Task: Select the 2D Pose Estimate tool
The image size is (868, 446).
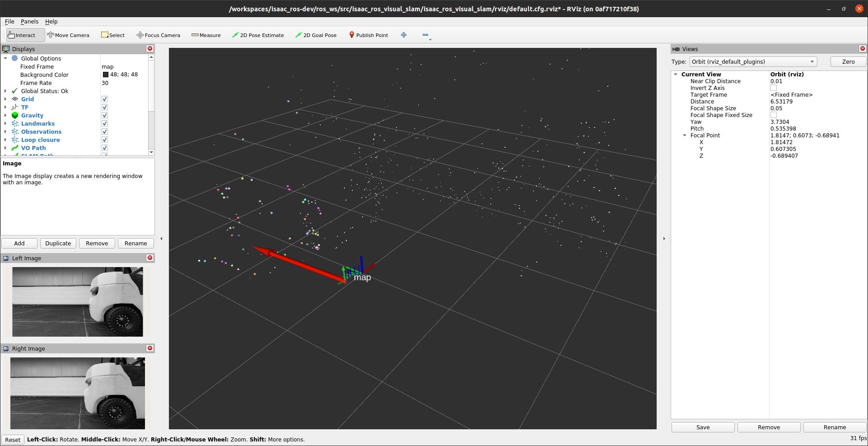Action: [258, 35]
